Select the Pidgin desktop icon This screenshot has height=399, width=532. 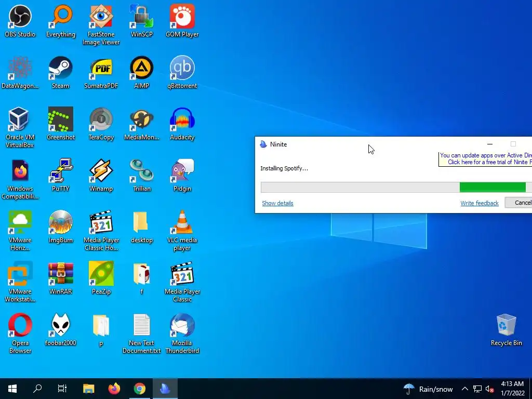coord(182,176)
